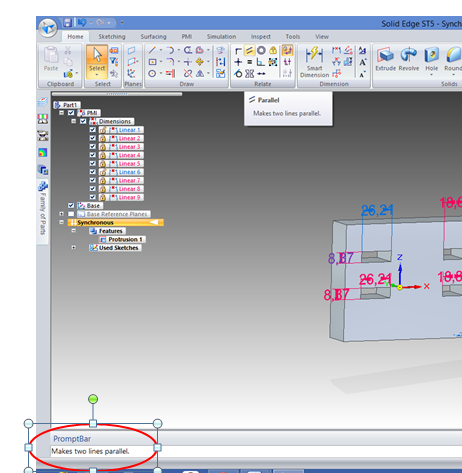Screen dimensions: 462x473
Task: Activate the Select arrow tool
Action: click(x=97, y=55)
